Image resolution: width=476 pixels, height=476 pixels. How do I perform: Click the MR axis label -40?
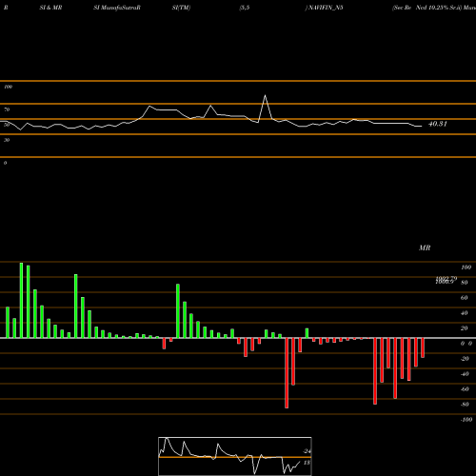465,374
